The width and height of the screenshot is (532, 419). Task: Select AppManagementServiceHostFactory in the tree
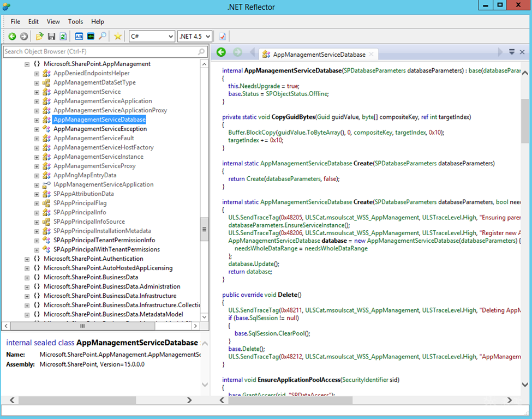coord(104,147)
